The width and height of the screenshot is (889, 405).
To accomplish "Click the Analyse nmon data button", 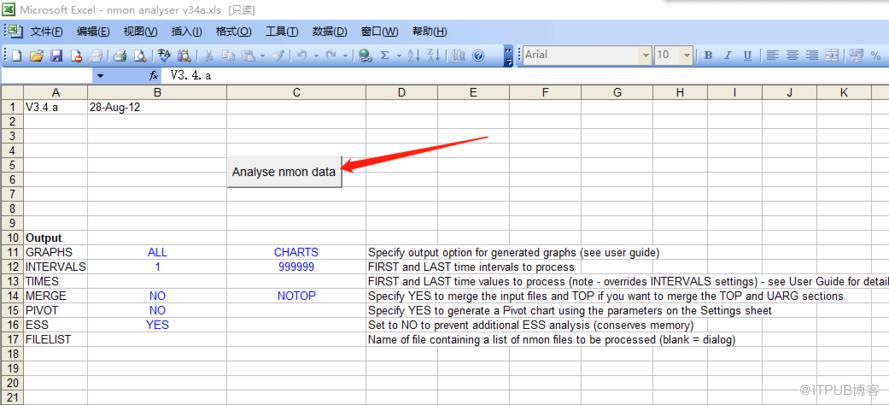I will (284, 172).
